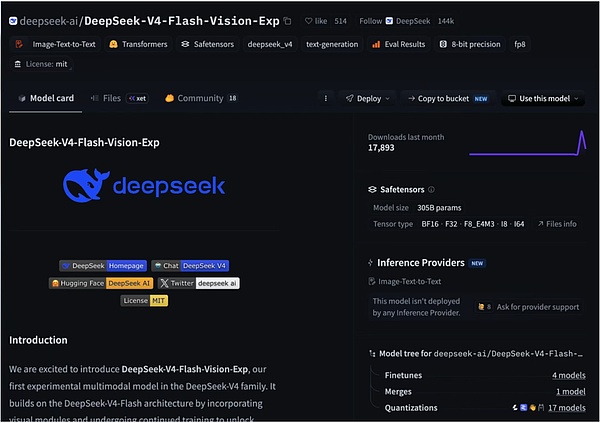Open the 1 model merges link
This screenshot has width=600, height=423.
click(571, 392)
